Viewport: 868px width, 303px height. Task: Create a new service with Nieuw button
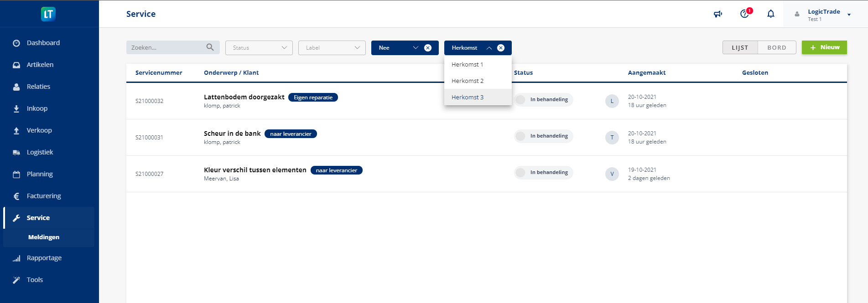[824, 47]
